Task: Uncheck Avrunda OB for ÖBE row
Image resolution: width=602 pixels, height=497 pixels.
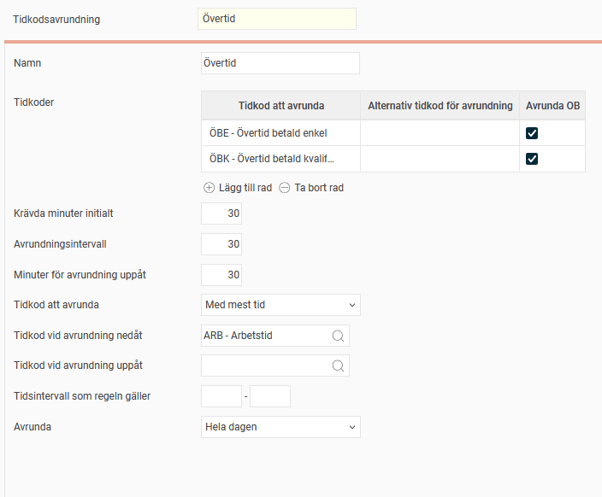Action: point(532,133)
